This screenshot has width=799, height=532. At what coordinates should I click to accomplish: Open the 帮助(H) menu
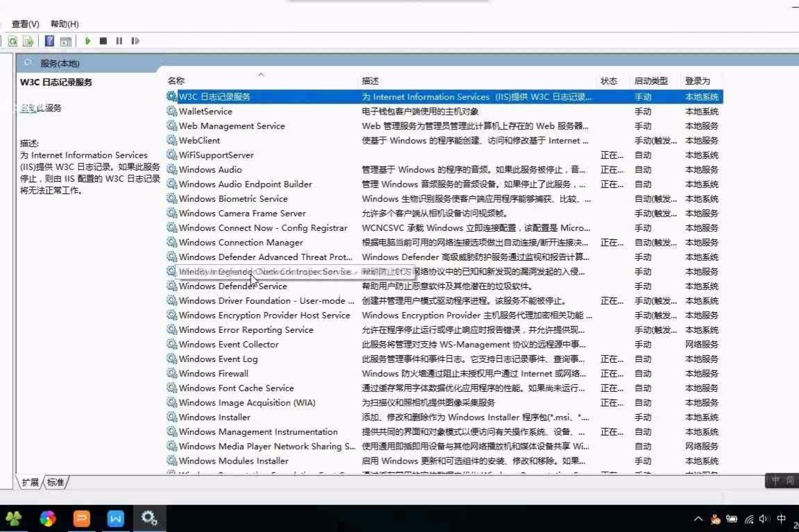click(65, 24)
